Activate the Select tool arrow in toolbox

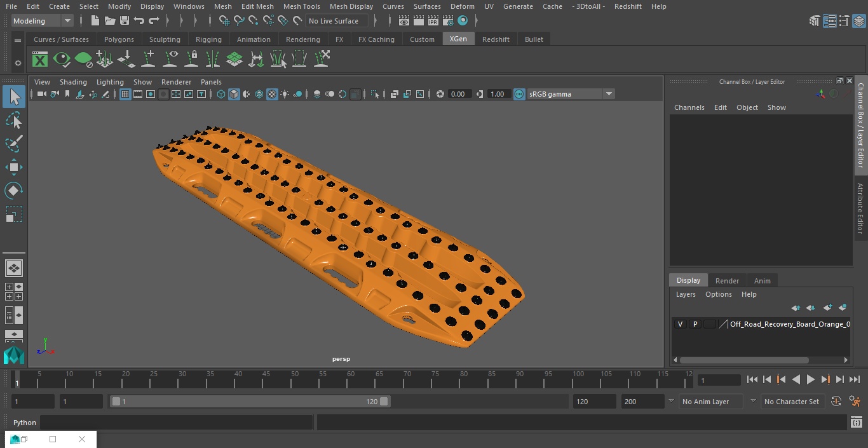click(14, 97)
